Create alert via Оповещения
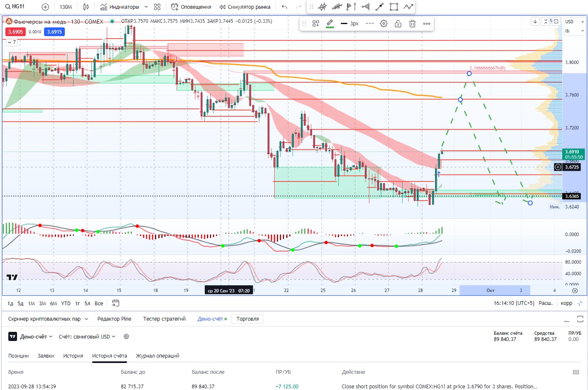 (191, 7)
